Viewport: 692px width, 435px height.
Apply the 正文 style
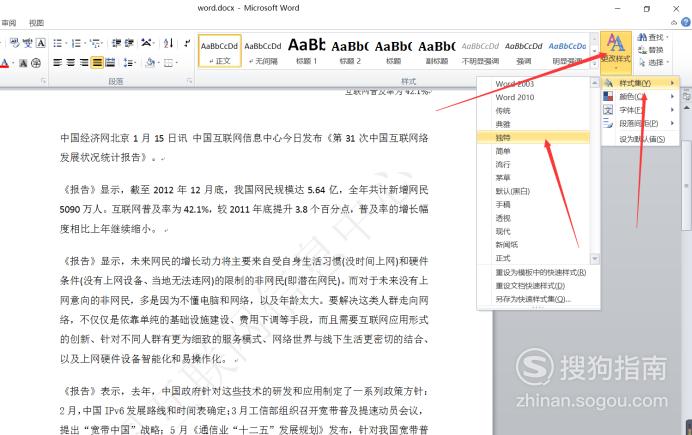click(x=219, y=51)
